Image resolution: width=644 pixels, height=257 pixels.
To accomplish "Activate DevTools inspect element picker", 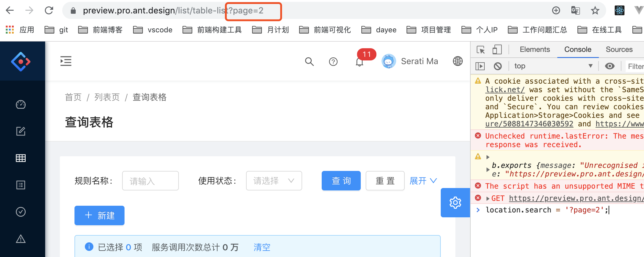I will 481,49.
